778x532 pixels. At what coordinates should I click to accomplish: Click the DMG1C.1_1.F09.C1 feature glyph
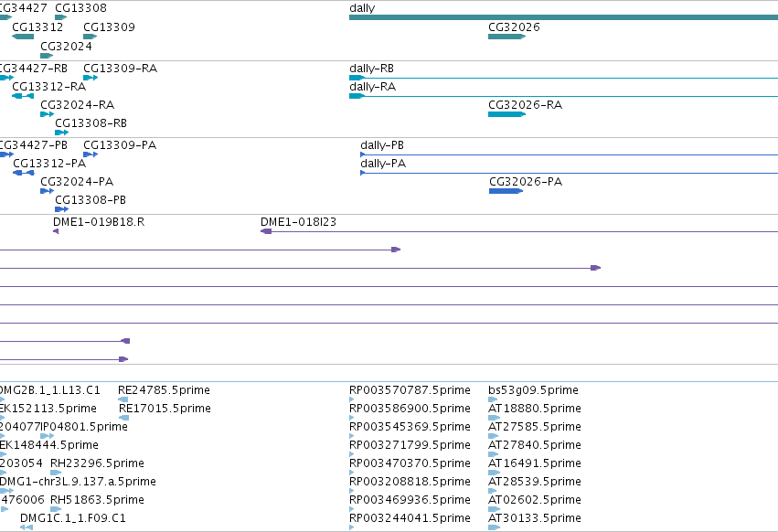(27, 527)
